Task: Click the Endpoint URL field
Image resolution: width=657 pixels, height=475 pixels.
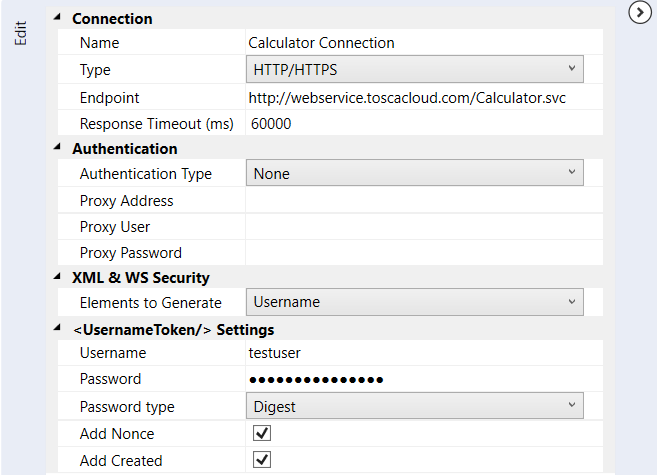Action: coord(420,98)
